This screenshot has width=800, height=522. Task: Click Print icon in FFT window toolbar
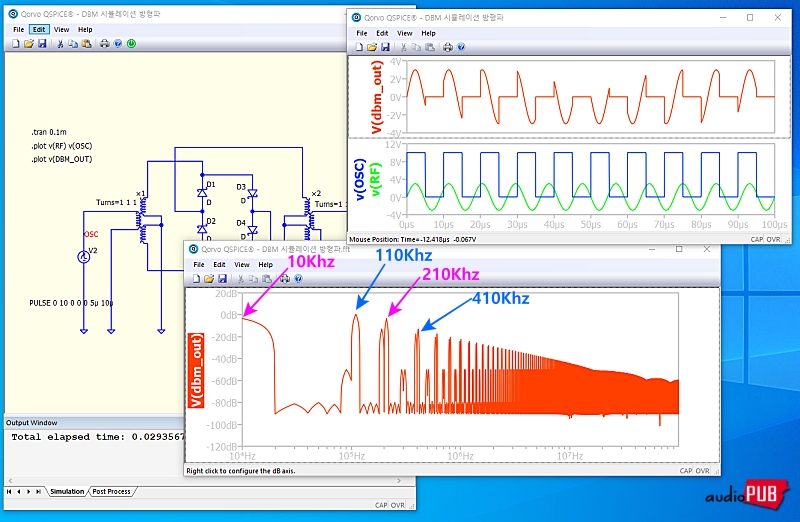point(285,279)
